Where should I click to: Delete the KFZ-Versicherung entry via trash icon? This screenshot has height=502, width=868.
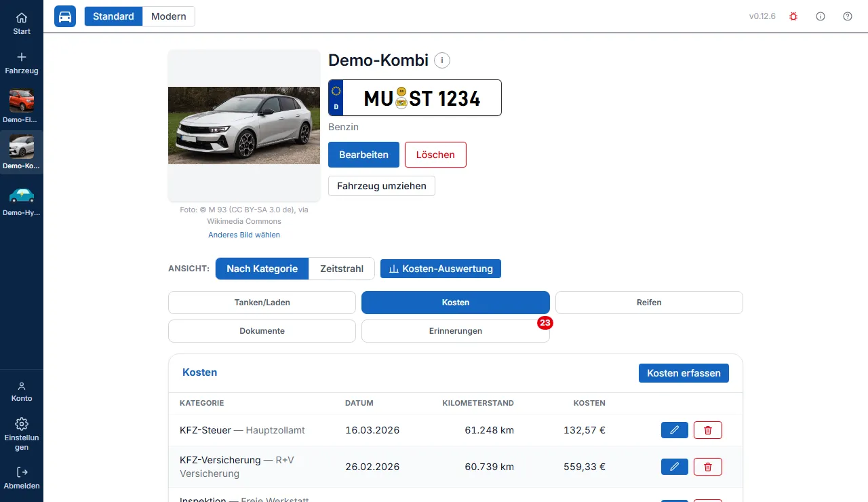[708, 467]
